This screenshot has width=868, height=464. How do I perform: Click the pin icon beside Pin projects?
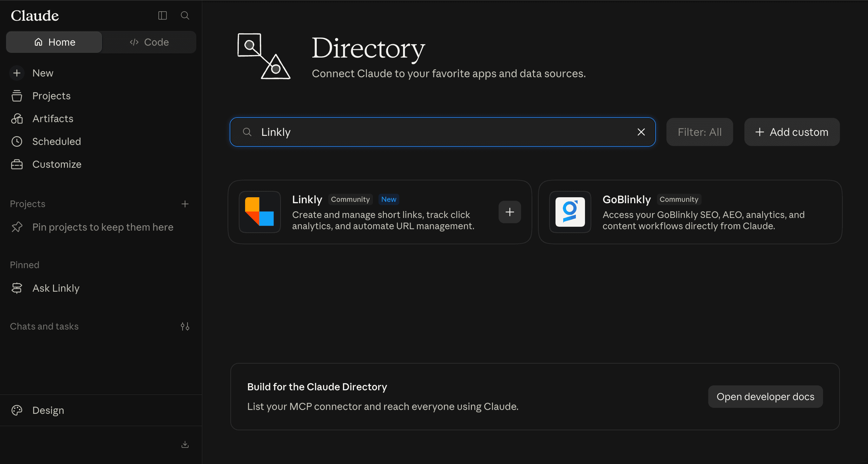[x=17, y=227]
